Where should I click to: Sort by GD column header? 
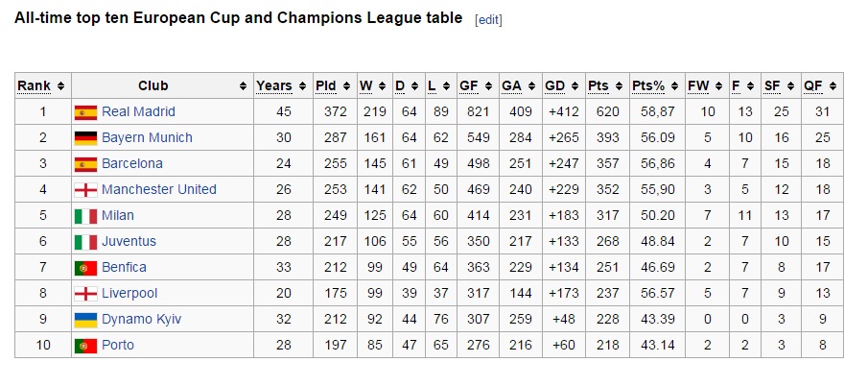point(555,86)
